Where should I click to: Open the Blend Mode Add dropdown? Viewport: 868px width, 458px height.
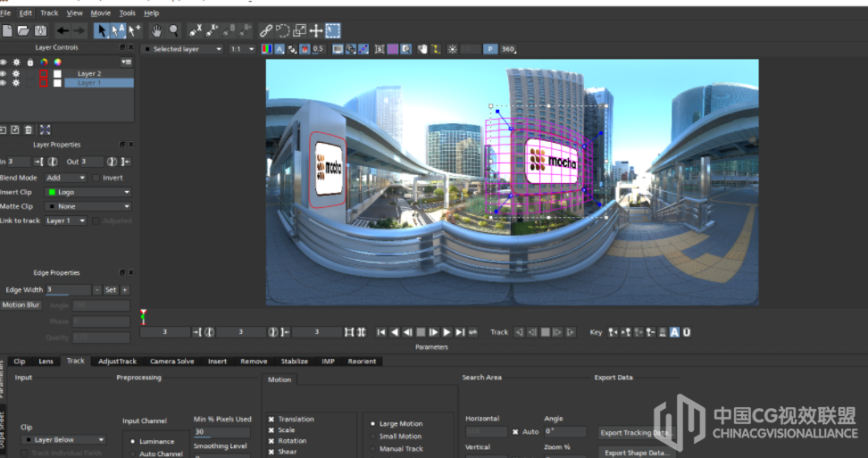65,179
